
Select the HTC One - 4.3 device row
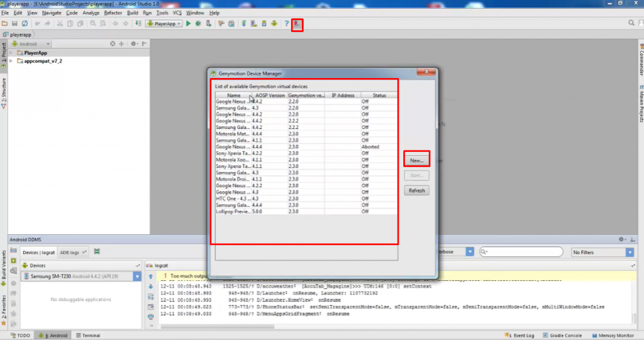tap(306, 198)
